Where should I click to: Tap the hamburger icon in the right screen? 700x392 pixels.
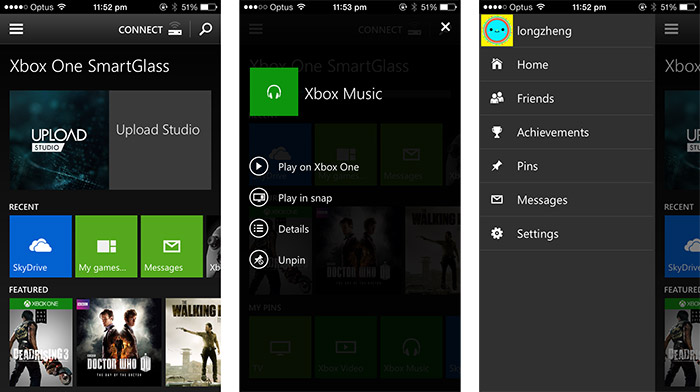[x=671, y=29]
